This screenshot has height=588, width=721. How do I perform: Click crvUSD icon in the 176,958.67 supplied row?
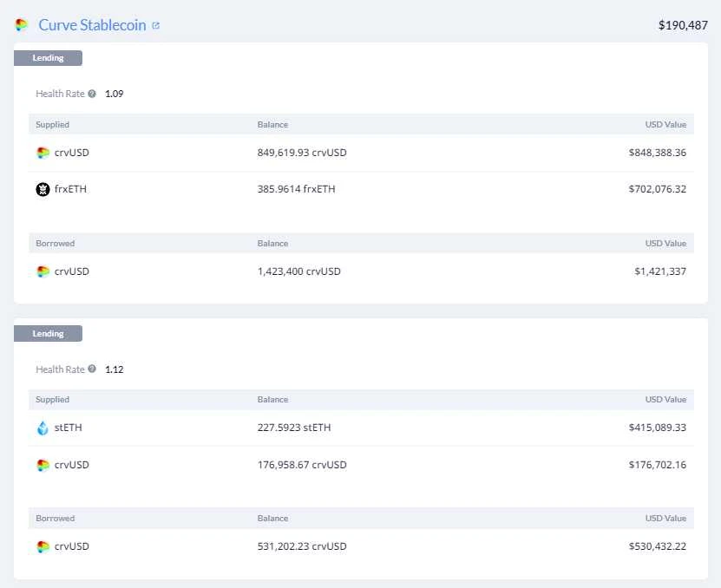click(x=43, y=465)
